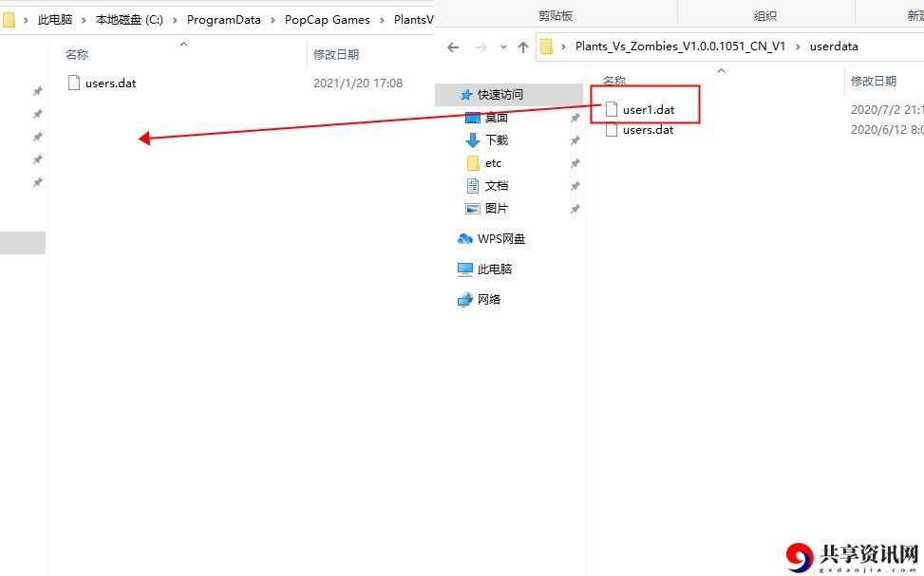Go up one folder level arrow

pos(522,47)
